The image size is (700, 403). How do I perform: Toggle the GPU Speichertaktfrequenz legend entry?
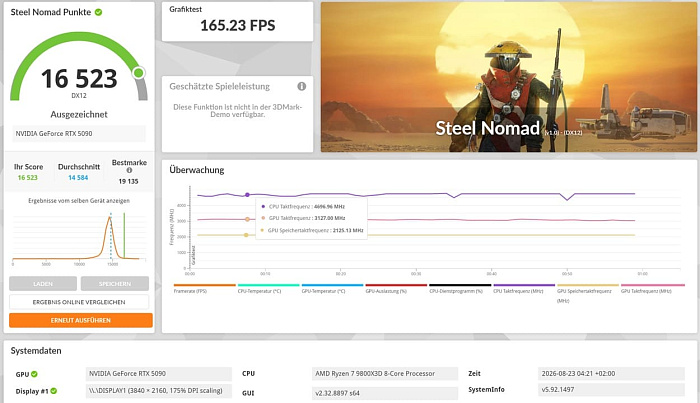(x=588, y=293)
